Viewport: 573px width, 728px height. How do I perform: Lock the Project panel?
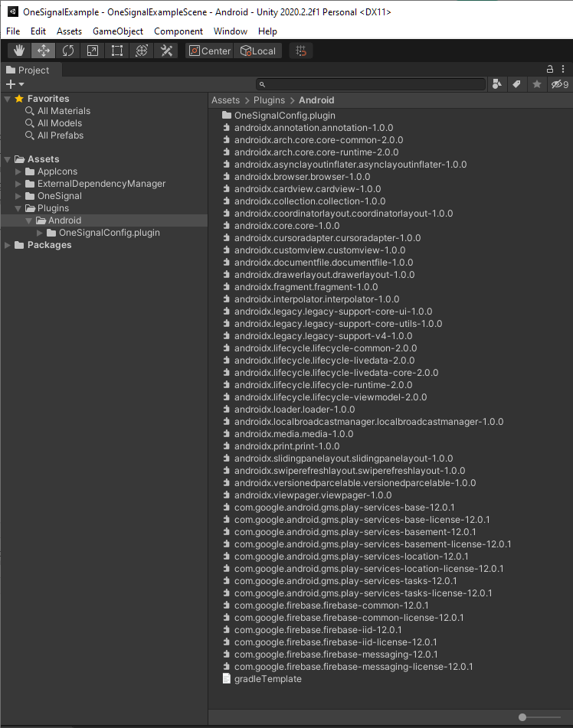550,69
